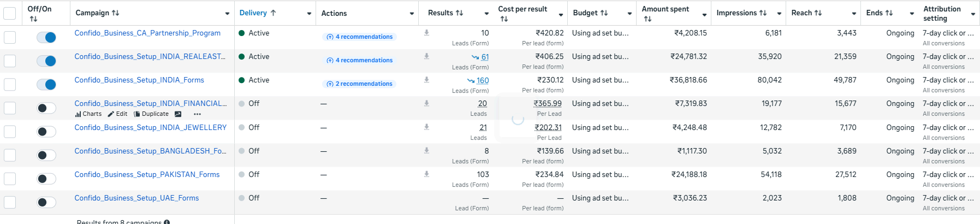View 2 recommendations for INDIA_Forms
This screenshot has width=980, height=224.
tap(359, 84)
